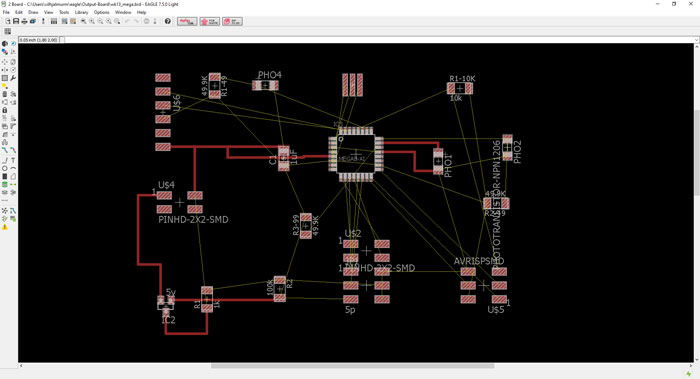Select the Lock tool

[5, 110]
